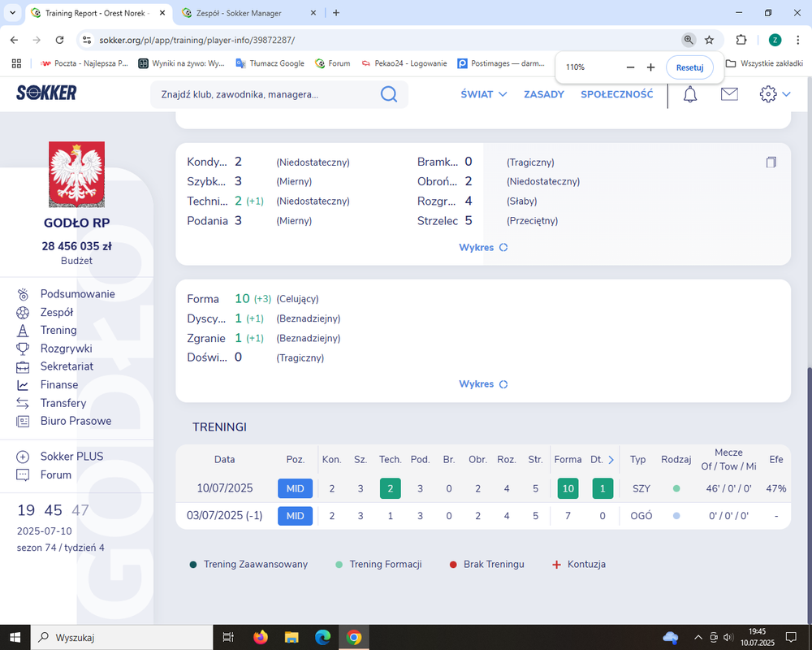The height and width of the screenshot is (650, 812).
Task: Click the Resetuj zoom button
Action: coord(689,67)
